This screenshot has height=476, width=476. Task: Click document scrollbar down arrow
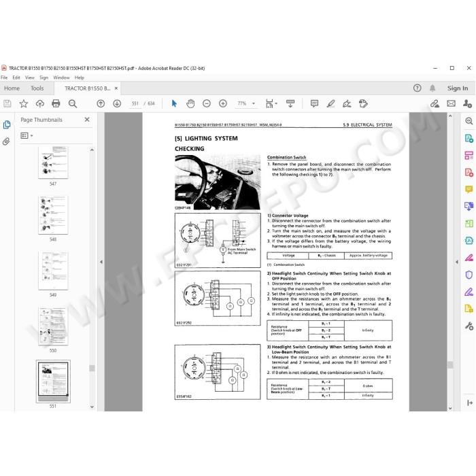tap(450, 408)
